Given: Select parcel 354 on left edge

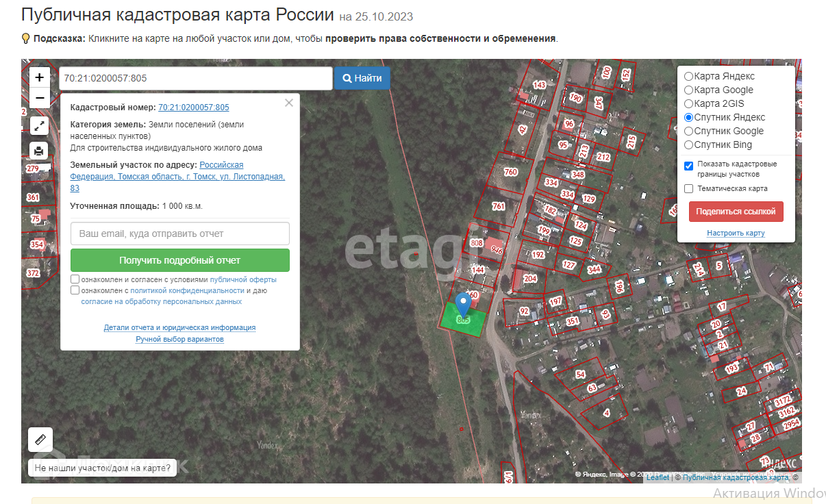Looking at the screenshot, I should click(x=37, y=244).
